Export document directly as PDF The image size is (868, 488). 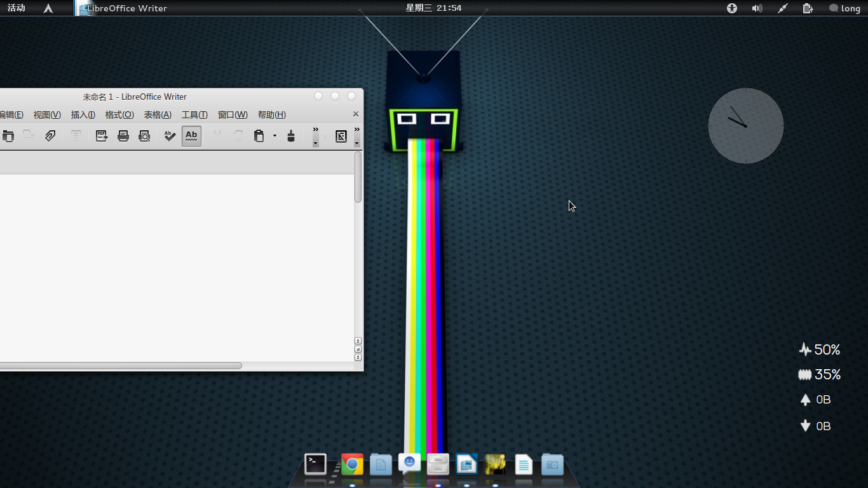coord(102,136)
